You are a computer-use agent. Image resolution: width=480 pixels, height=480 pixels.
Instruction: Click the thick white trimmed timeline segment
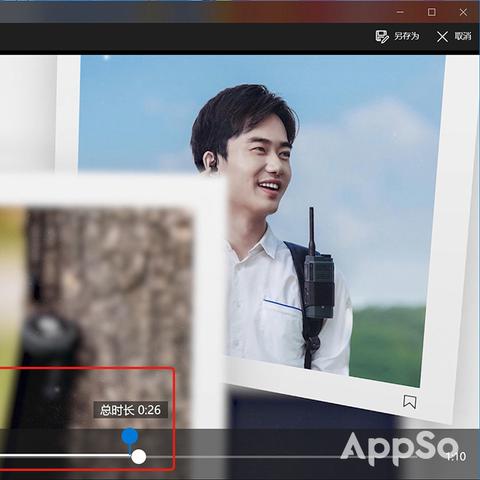tap(65, 455)
